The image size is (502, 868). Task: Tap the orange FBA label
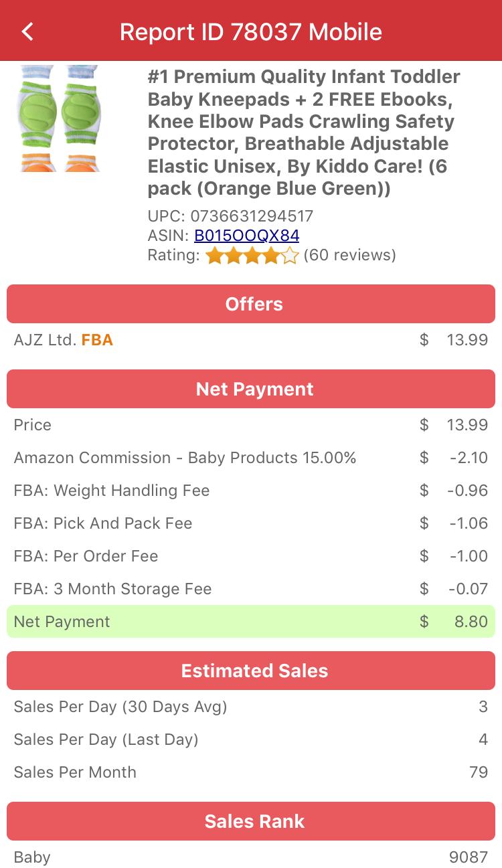(97, 340)
